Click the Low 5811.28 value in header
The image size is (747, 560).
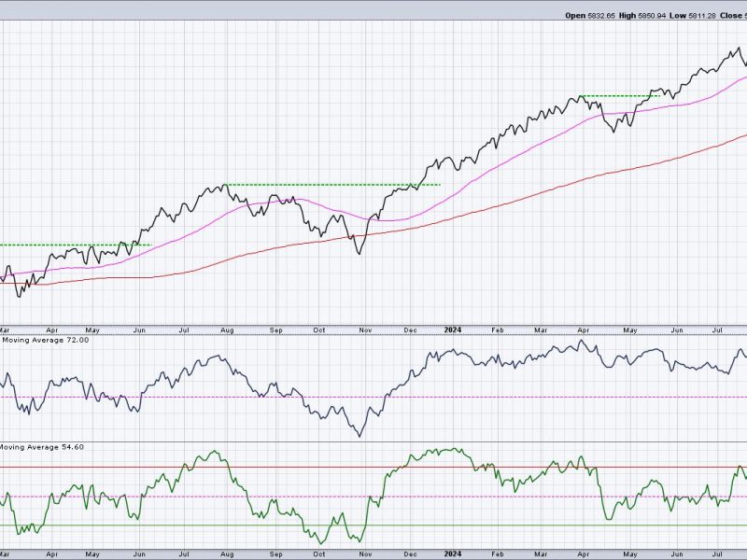692,16
